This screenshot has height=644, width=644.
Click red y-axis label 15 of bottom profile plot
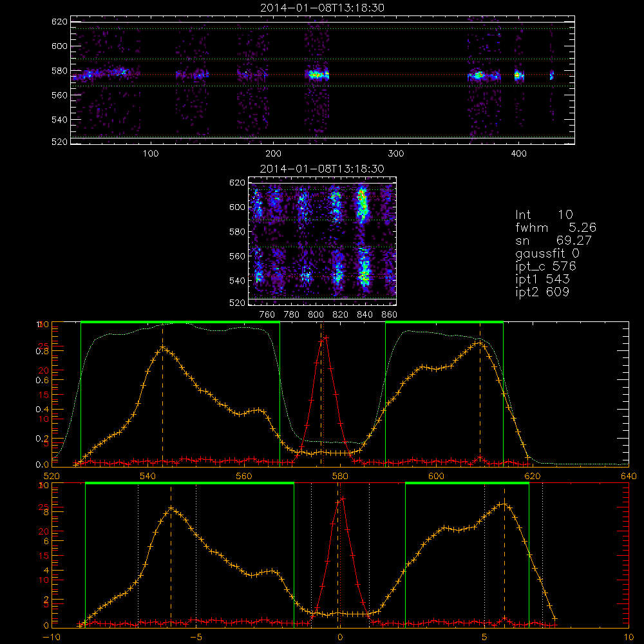[44, 556]
